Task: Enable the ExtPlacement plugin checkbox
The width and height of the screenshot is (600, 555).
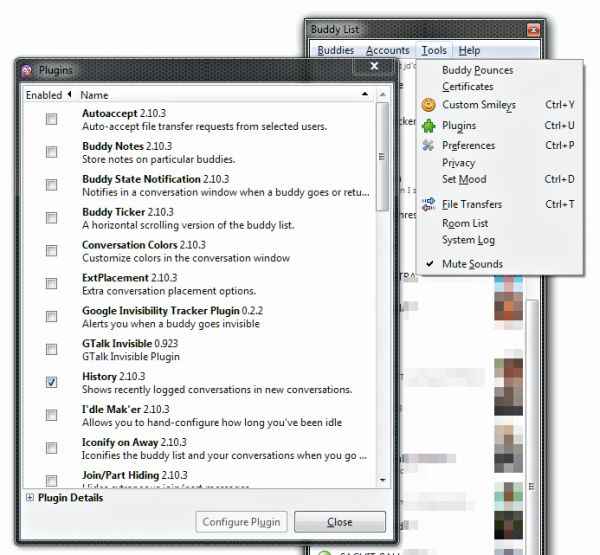Action: point(51,284)
